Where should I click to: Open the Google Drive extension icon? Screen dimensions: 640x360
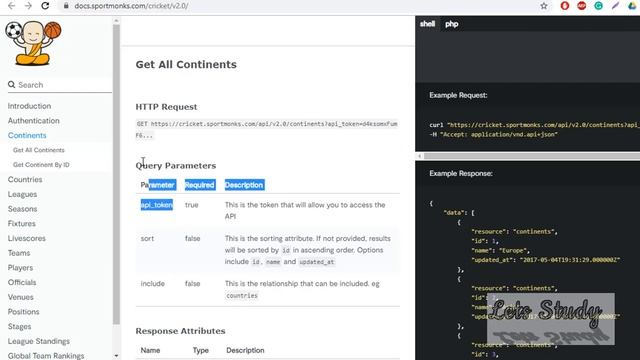point(632,6)
